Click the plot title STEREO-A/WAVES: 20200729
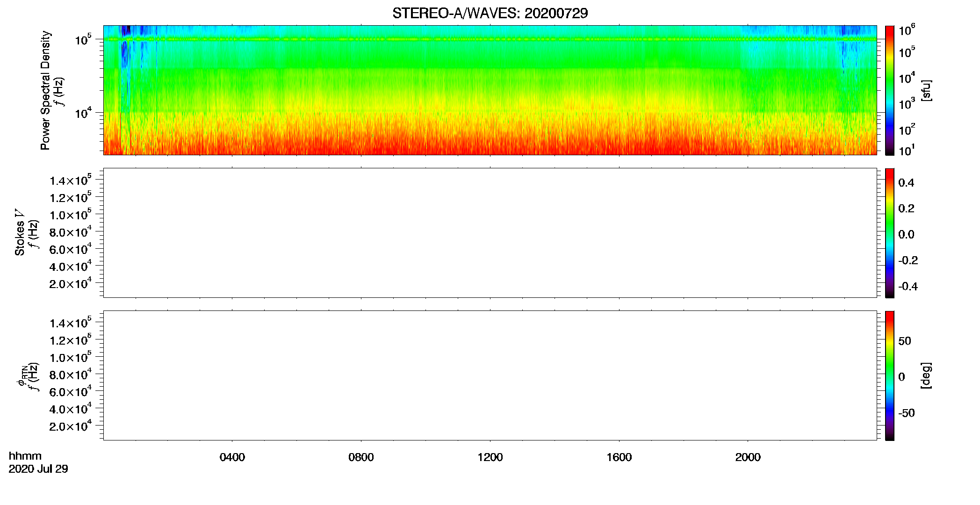The height and width of the screenshot is (505, 980). click(x=490, y=13)
